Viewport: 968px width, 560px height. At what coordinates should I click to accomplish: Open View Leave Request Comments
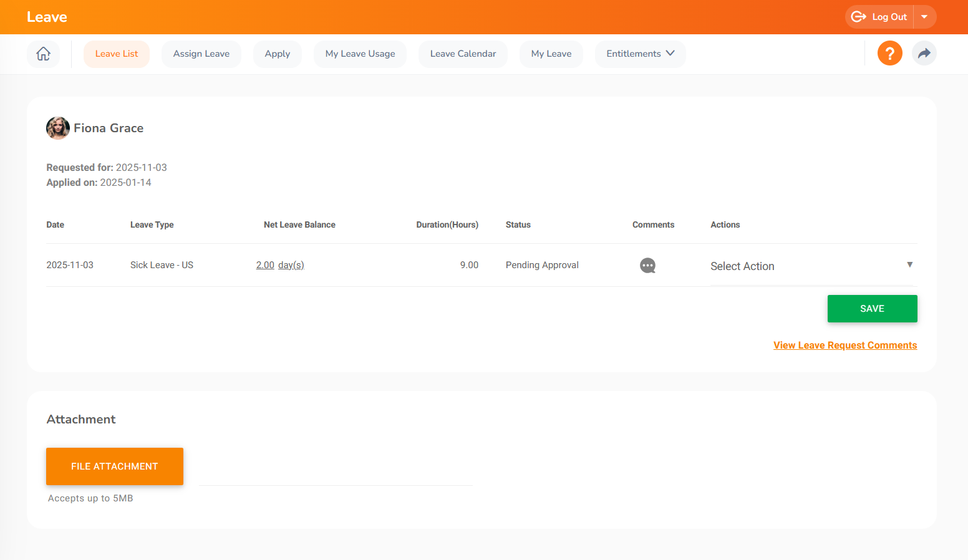[845, 345]
